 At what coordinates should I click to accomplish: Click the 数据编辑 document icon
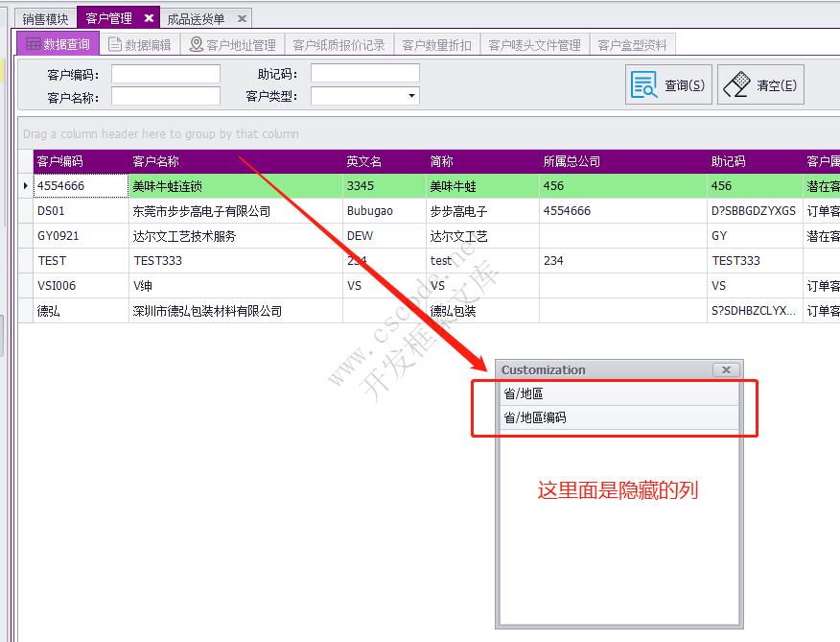tap(113, 42)
